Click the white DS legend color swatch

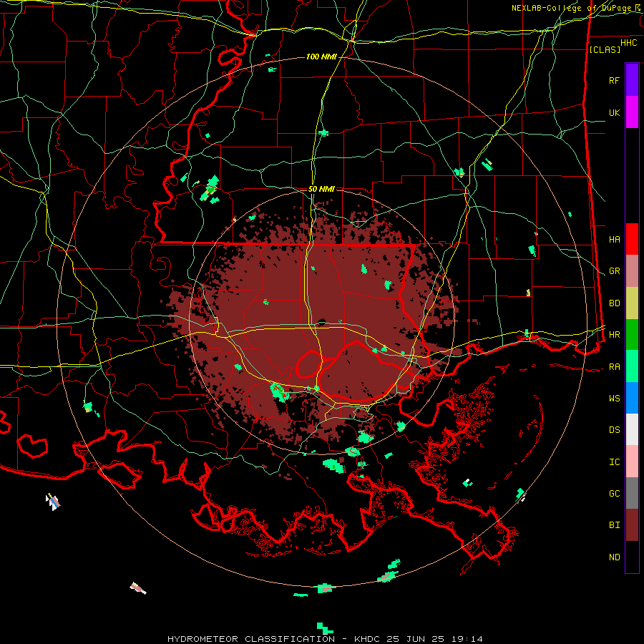click(x=632, y=429)
